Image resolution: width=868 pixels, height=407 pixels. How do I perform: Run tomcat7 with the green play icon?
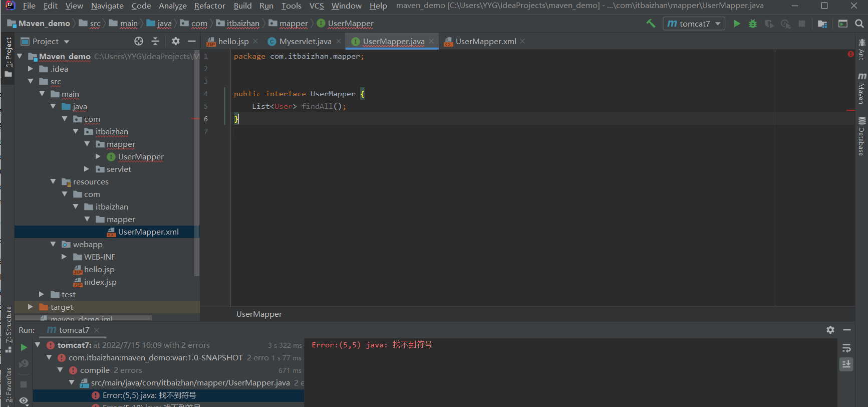[737, 24]
